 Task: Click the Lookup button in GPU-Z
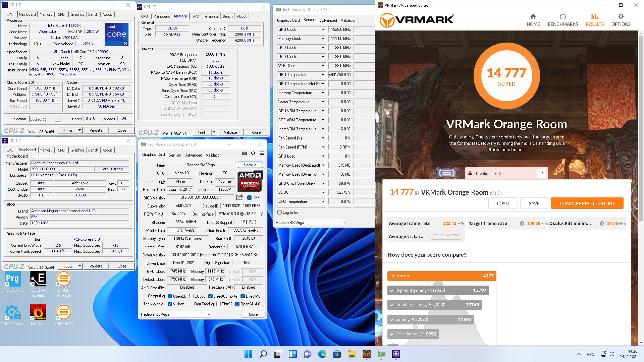tap(250, 165)
